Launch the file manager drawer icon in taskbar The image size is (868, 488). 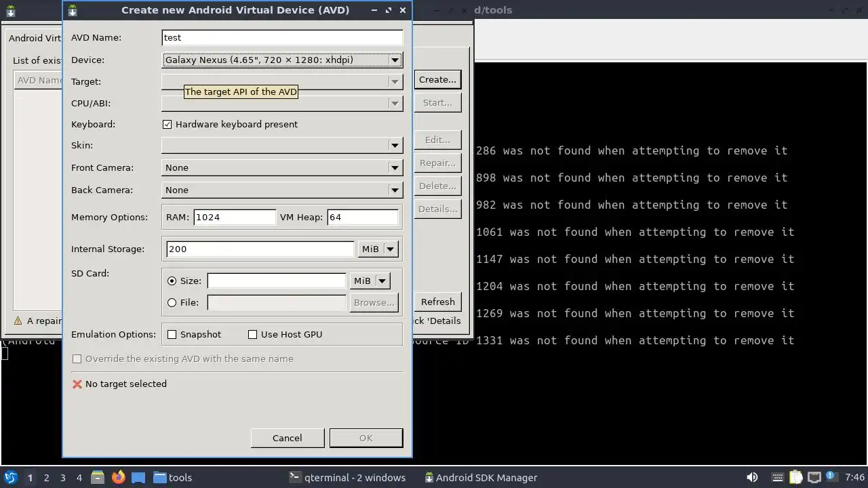point(98,477)
